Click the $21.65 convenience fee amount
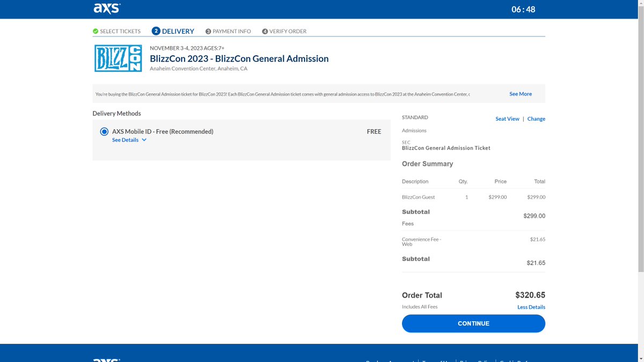Viewport: 644px width, 362px height. tap(538, 239)
